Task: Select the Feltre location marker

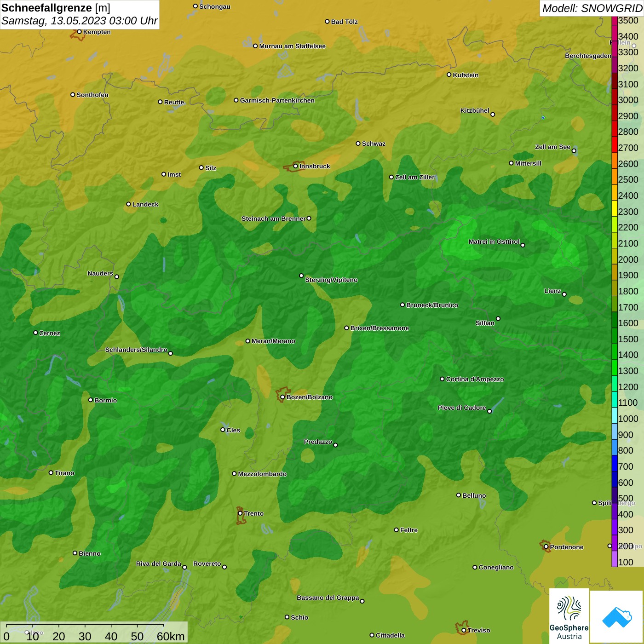Action: coord(396,530)
